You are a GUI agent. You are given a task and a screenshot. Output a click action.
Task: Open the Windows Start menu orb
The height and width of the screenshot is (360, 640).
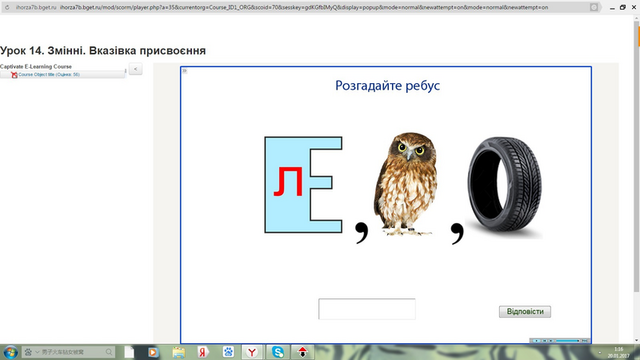[x=10, y=352]
